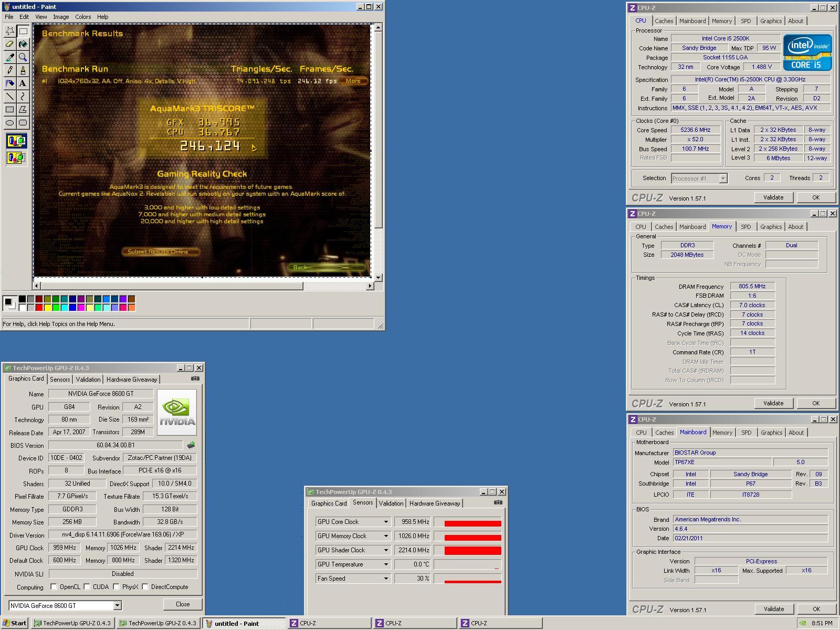Activate the Magnifier tool in Paint
The width and height of the screenshot is (840, 630).
(23, 57)
